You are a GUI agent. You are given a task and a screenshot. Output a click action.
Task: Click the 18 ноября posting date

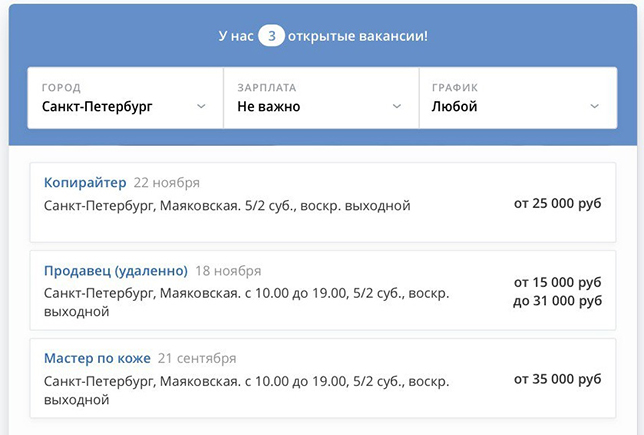coord(228,271)
